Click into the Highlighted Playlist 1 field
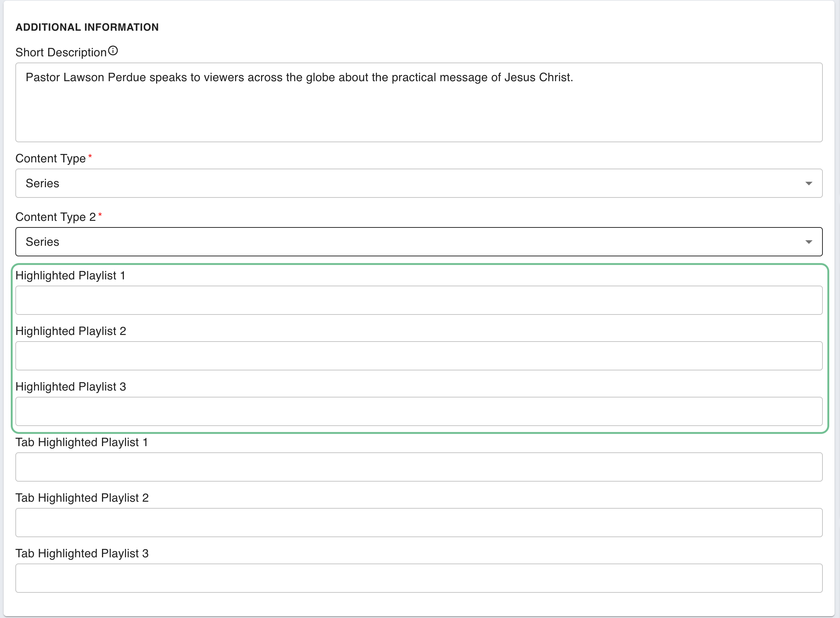This screenshot has height=618, width=840. point(419,300)
